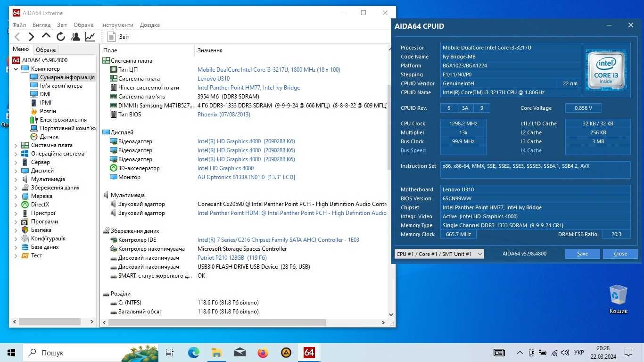Expand the Сервер tree node
The image size is (644, 362).
tap(16, 162)
